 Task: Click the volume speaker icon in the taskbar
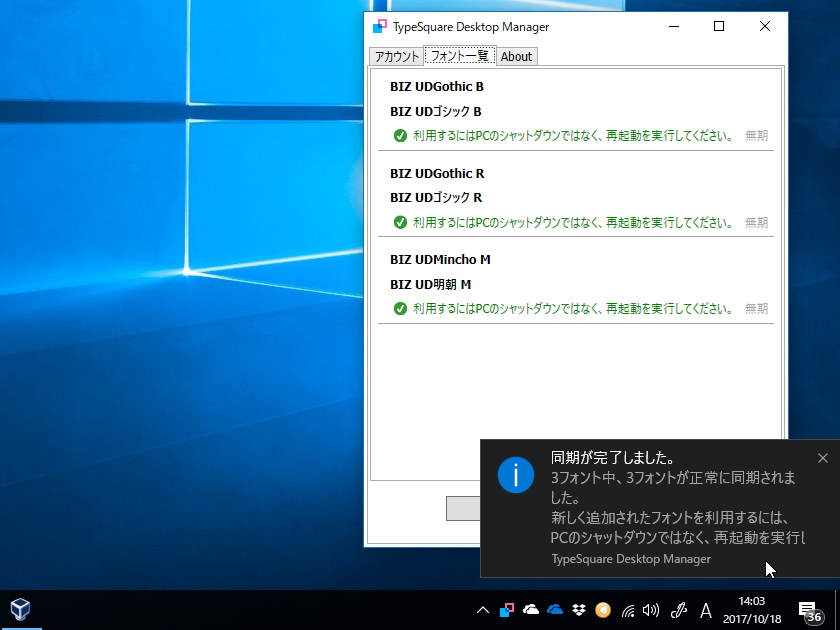(652, 609)
